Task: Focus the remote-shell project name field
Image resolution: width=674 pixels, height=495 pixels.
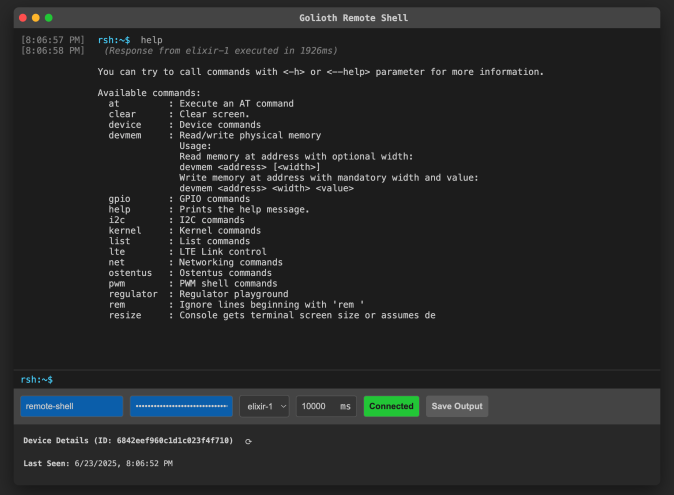Action: 71,406
